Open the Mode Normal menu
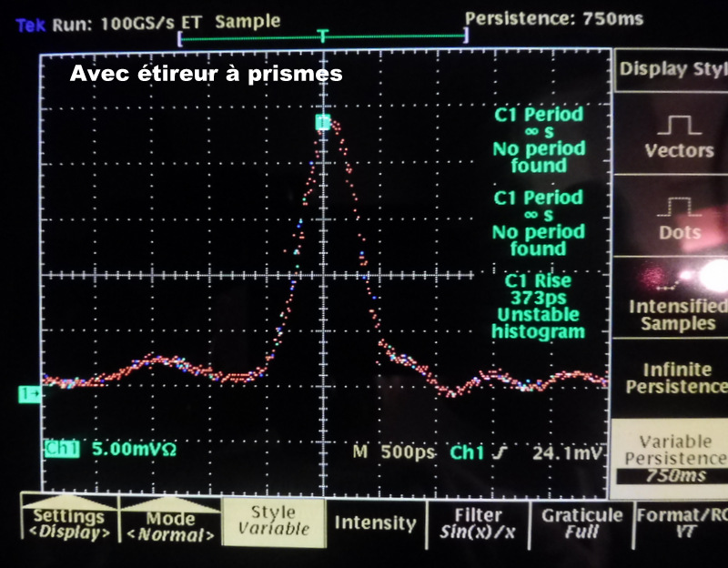Screen dimensions: 728x568 (x=170, y=524)
